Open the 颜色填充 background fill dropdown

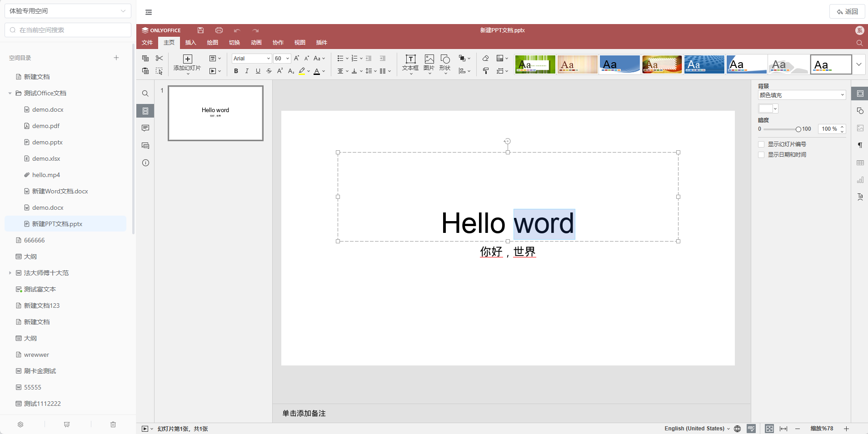[802, 95]
